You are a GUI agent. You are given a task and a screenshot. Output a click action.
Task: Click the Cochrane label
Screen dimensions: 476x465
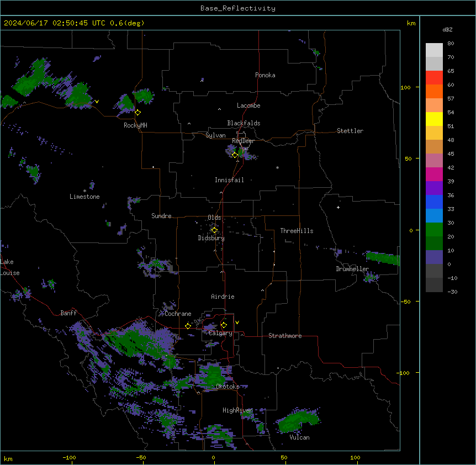(x=178, y=314)
